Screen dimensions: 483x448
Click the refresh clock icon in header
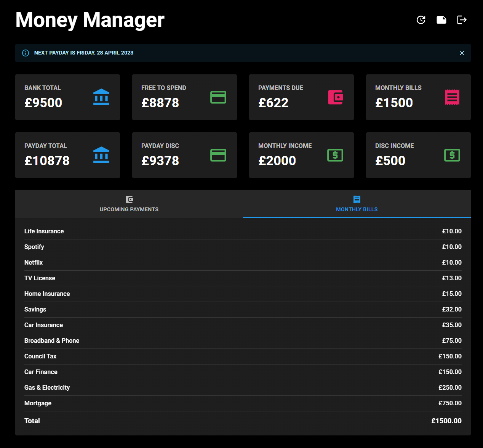(x=421, y=20)
